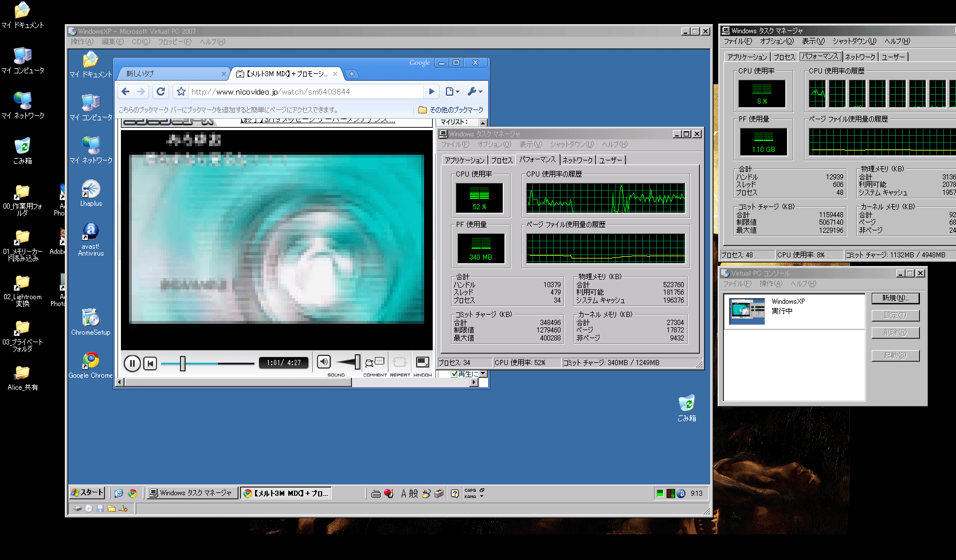
Task: Open マイ コンピュータ on host desktop
Action: click(x=22, y=61)
